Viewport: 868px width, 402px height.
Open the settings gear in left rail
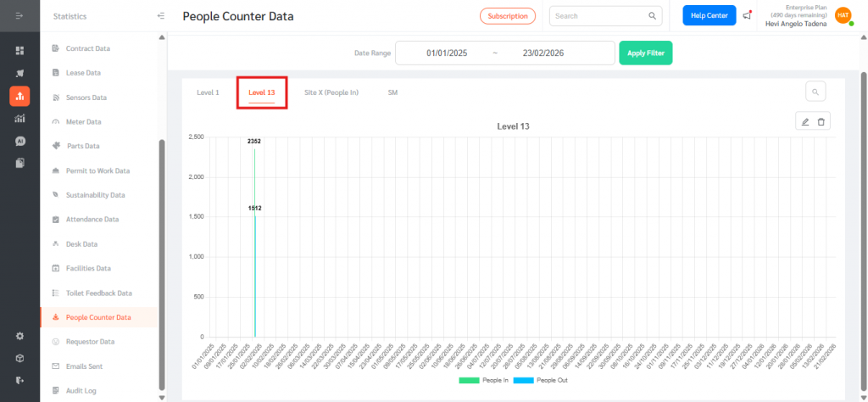point(19,336)
